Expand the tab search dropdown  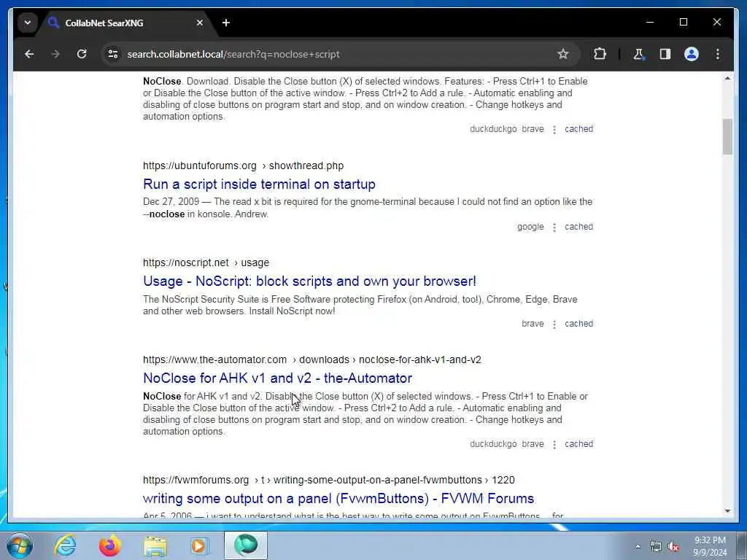28,23
